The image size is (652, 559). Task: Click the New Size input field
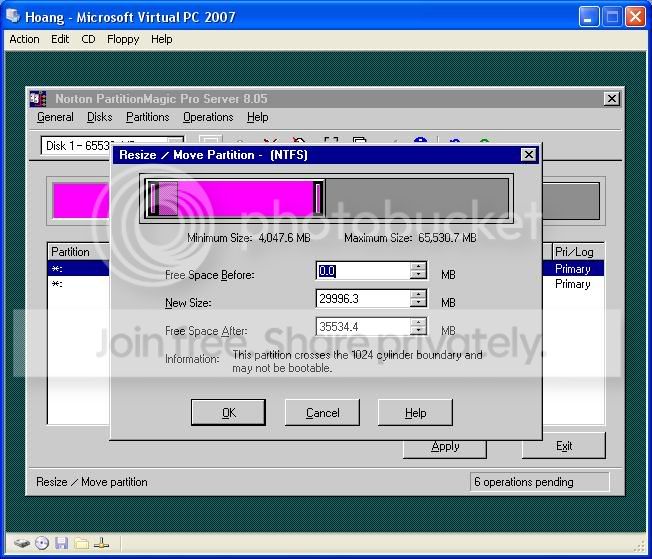coord(363,299)
